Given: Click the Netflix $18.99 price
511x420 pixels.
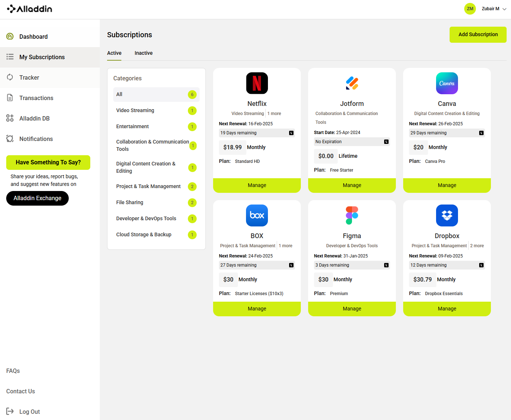Looking at the screenshot, I should 232,147.
